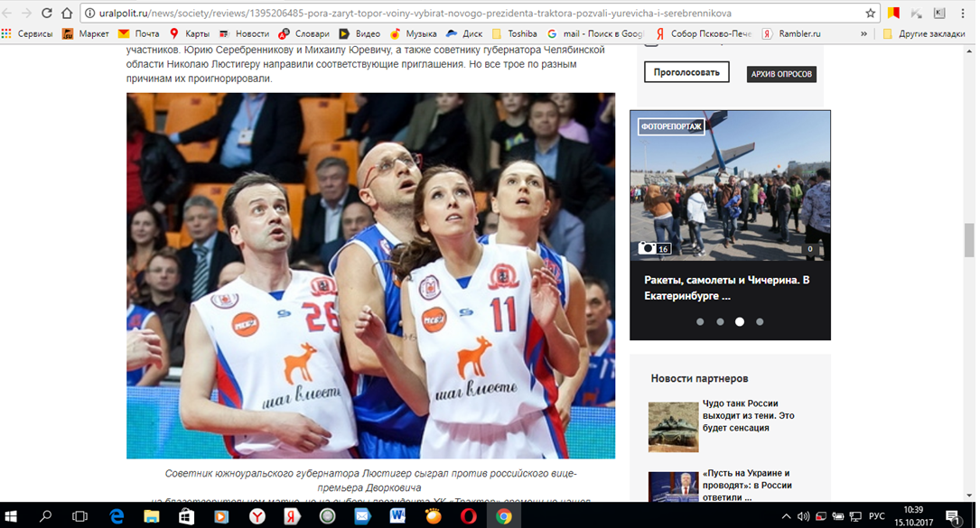Open the Собор Псково-Печерский bookmark
Image resolution: width=980 pixels, height=528 pixels.
tap(703, 33)
